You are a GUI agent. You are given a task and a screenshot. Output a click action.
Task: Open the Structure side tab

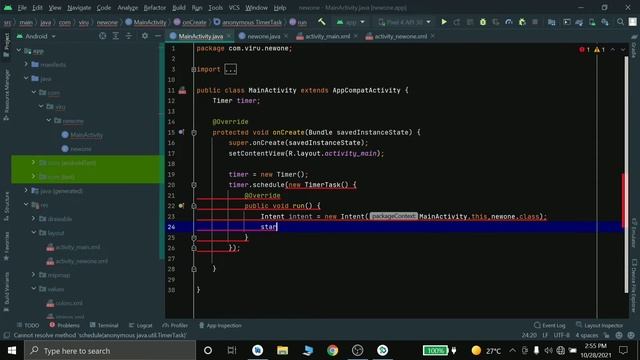6,207
